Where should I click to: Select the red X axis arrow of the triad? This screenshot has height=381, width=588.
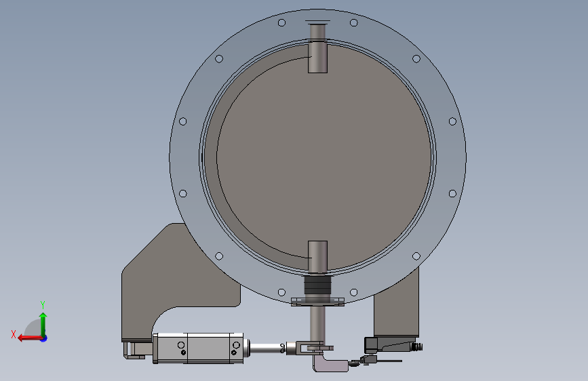click(30, 338)
